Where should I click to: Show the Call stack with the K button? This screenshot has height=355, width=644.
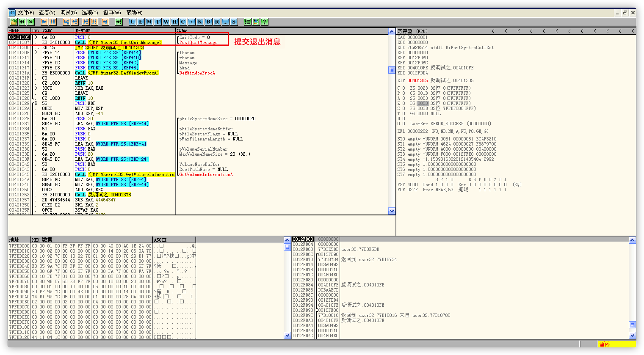[x=200, y=22]
